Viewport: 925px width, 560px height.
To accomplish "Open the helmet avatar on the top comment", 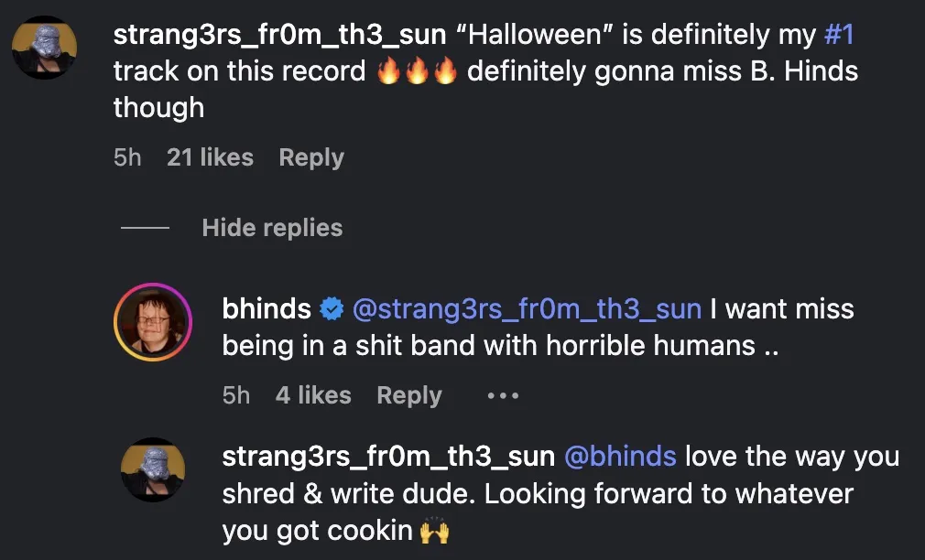I will click(44, 48).
